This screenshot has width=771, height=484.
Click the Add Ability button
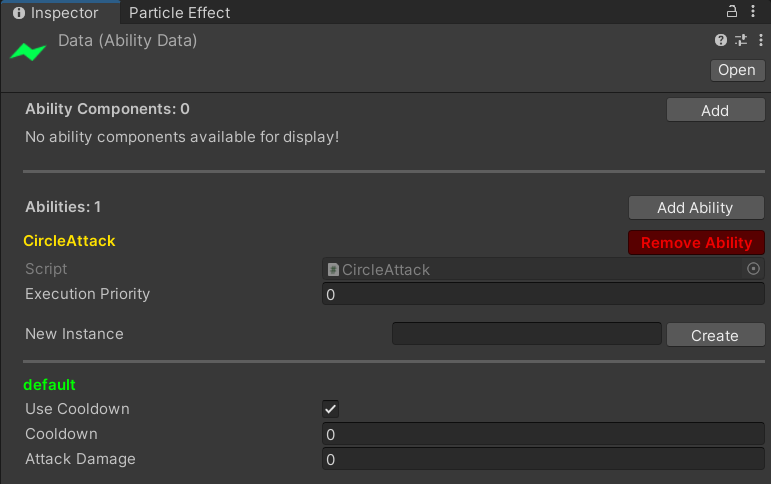(696, 208)
